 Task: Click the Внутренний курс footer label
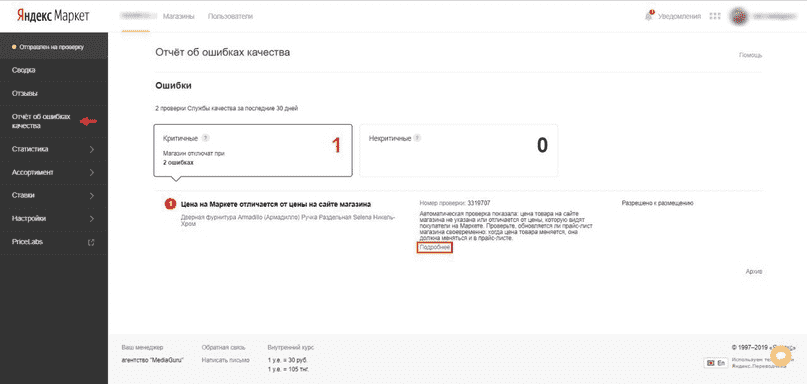click(x=291, y=347)
